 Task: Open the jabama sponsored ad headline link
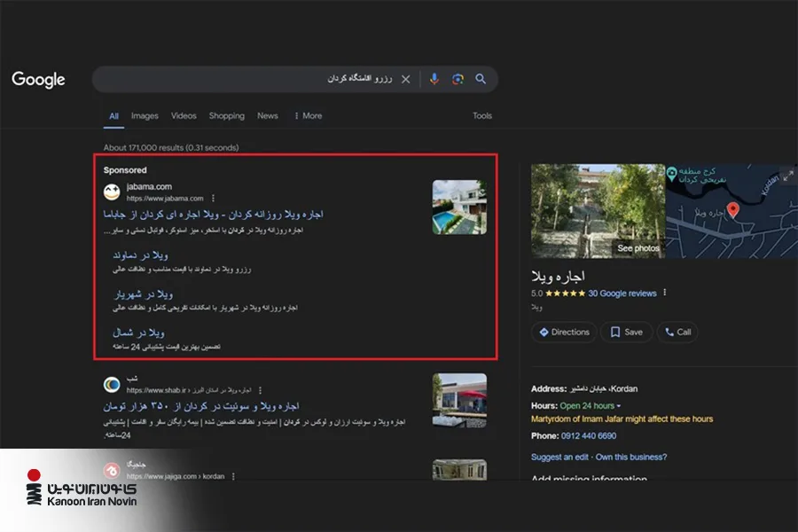213,215
